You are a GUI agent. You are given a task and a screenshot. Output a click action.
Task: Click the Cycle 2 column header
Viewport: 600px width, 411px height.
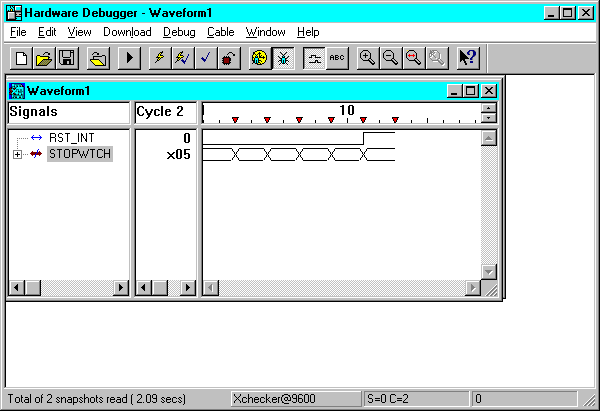click(165, 112)
